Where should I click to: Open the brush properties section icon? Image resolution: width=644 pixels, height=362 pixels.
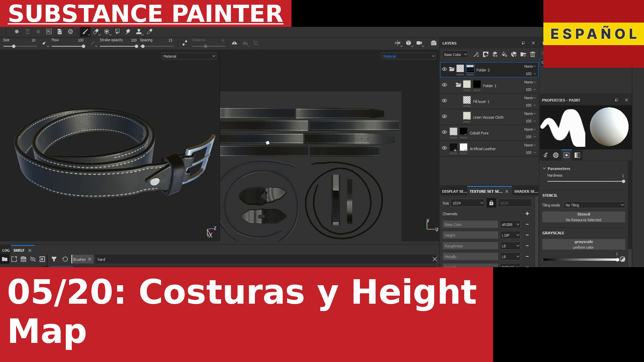pos(545,155)
